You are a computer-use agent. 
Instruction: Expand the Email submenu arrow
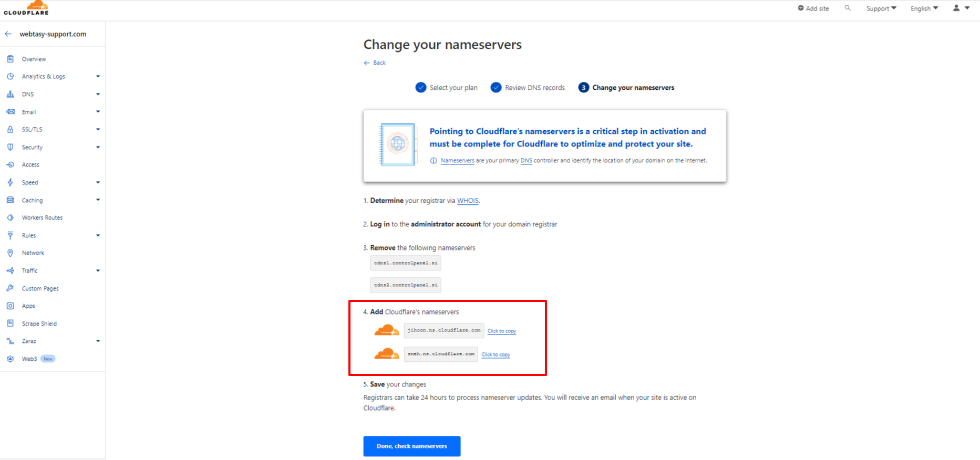pos(98,112)
